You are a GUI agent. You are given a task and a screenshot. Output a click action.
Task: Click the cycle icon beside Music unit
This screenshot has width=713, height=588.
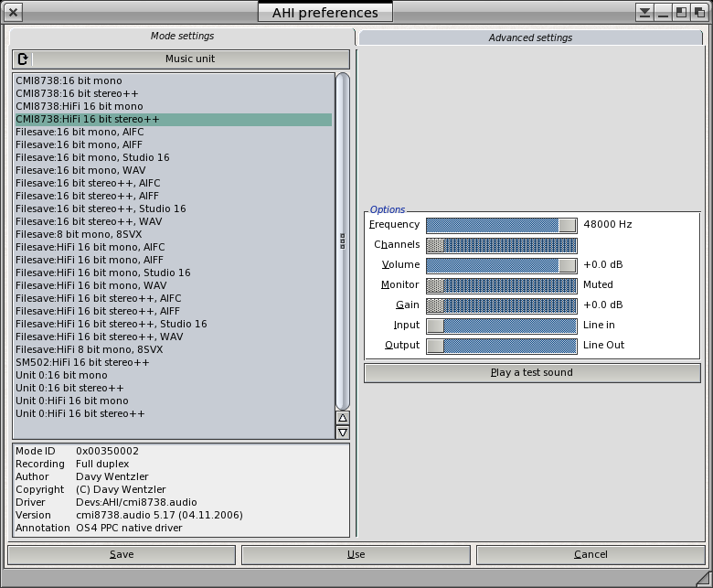point(23,59)
